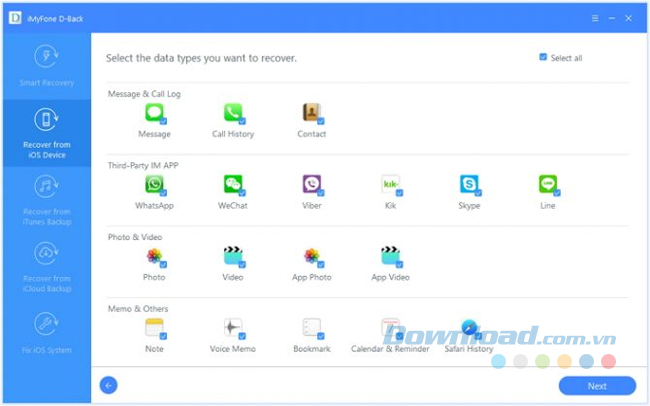Uncheck the Call History checkbox badge
The image size is (650, 406).
[x=242, y=121]
